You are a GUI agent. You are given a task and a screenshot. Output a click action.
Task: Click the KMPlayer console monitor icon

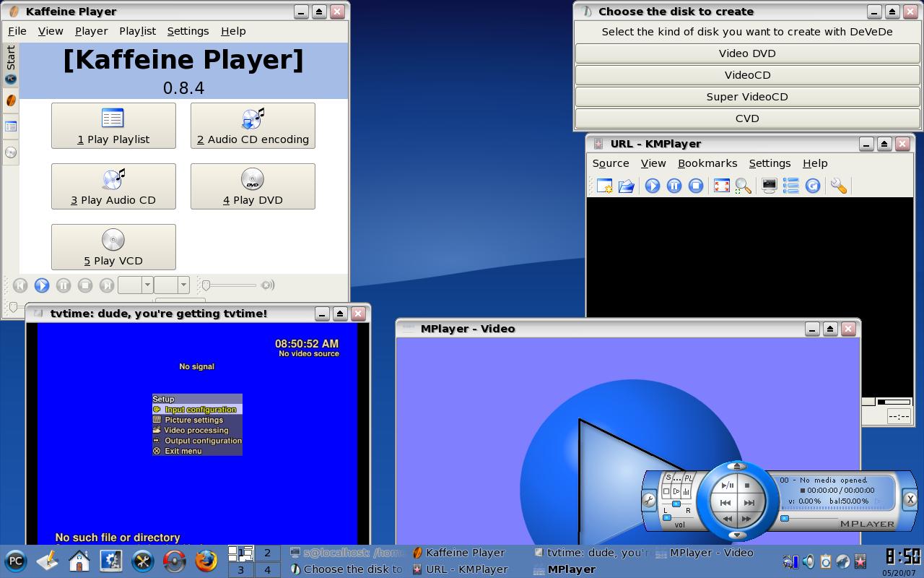coord(770,186)
